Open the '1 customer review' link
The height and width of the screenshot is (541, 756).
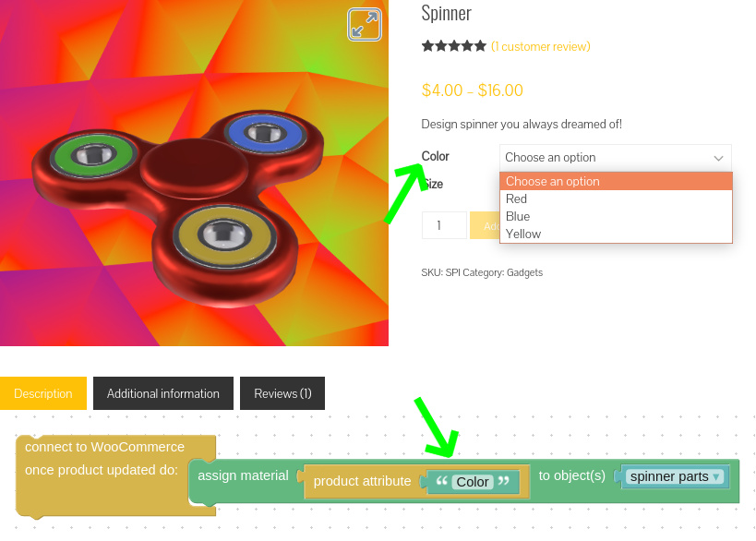(x=541, y=47)
